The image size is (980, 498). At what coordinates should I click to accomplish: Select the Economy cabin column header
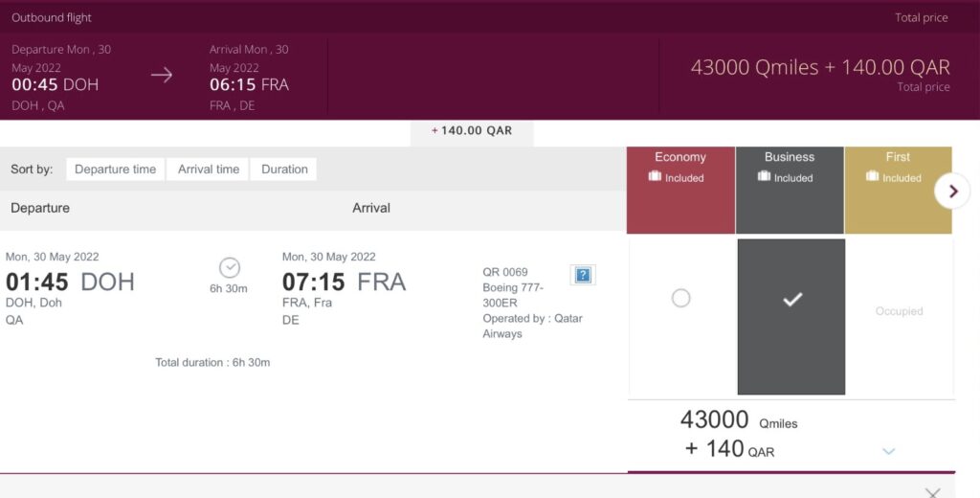click(680, 158)
